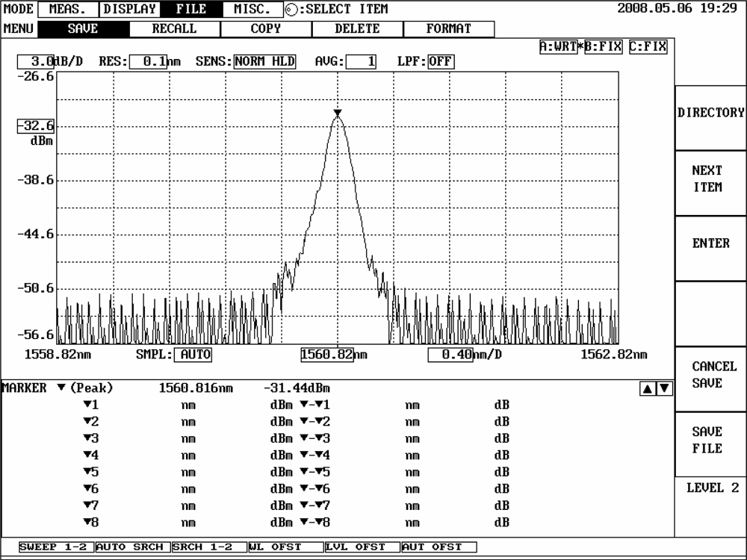Click the center wavelength 1560.82 field

[x=326, y=355]
